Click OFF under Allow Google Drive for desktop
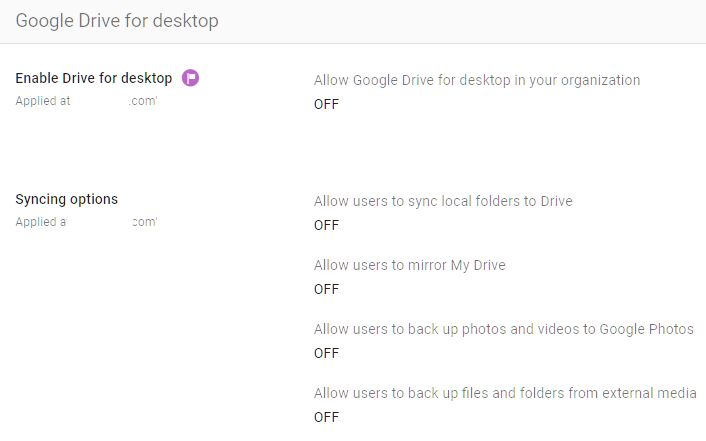 click(326, 104)
